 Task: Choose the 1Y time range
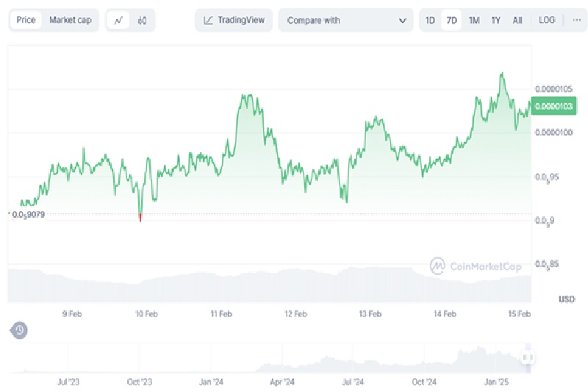point(496,21)
